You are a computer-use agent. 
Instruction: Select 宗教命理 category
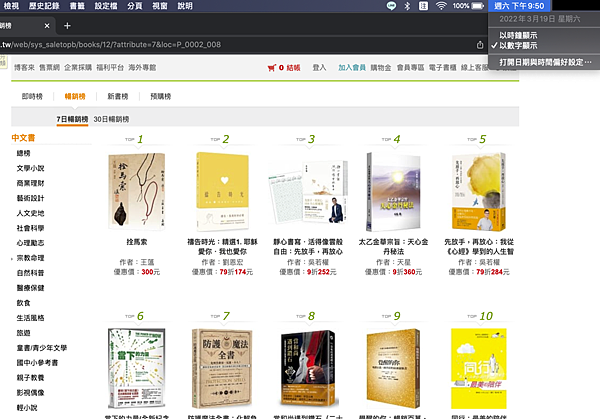[30, 258]
